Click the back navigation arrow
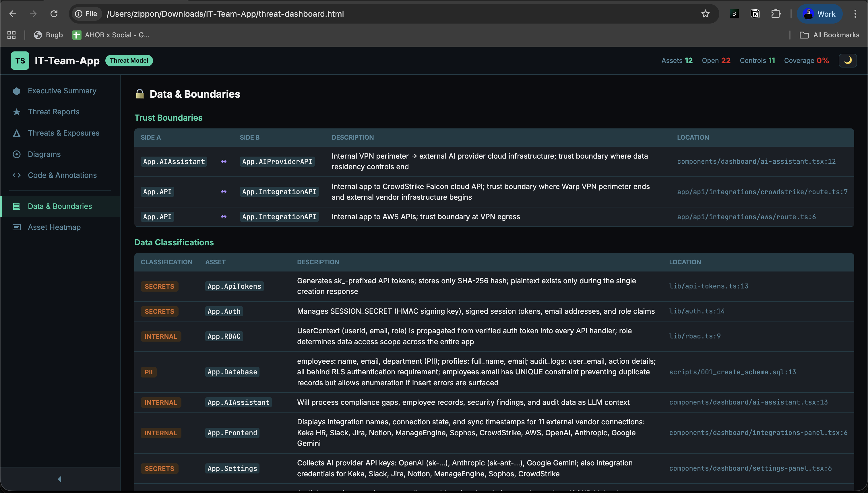 (13, 14)
